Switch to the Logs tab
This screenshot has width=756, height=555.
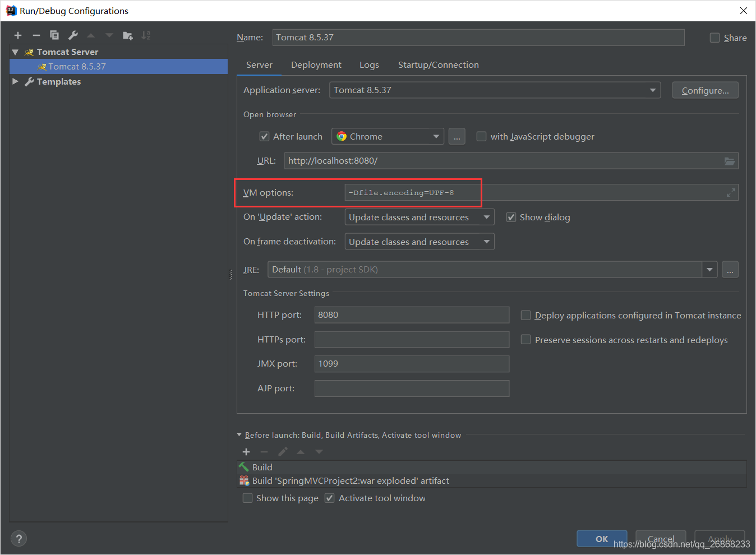(369, 65)
